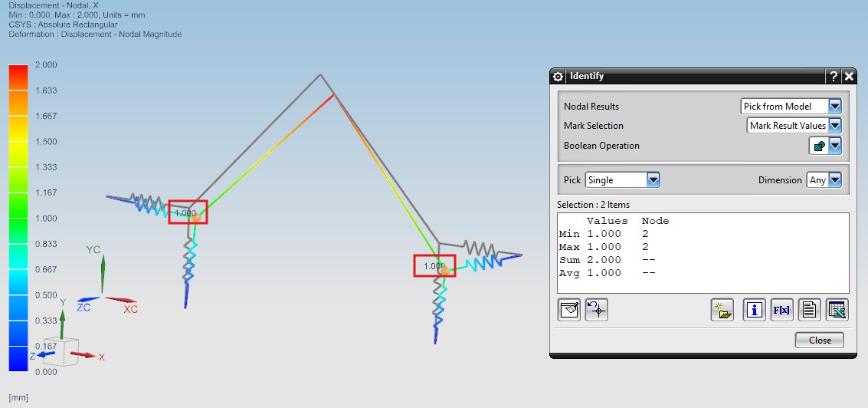Open the Dimension Any dropdown
The image size is (868, 408).
pos(824,180)
